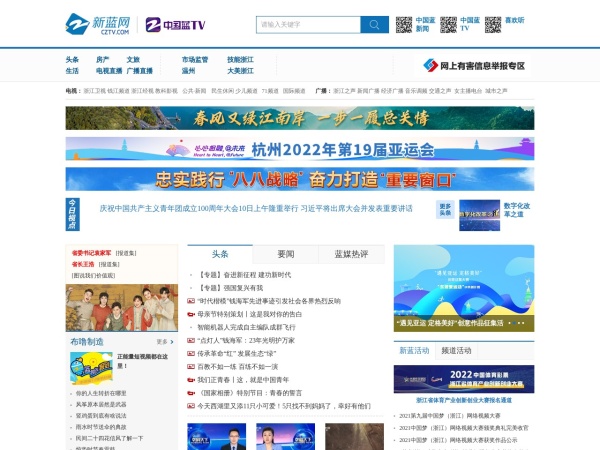Click the 中国蓝TV QR code
600x450 pixels.
449,24
